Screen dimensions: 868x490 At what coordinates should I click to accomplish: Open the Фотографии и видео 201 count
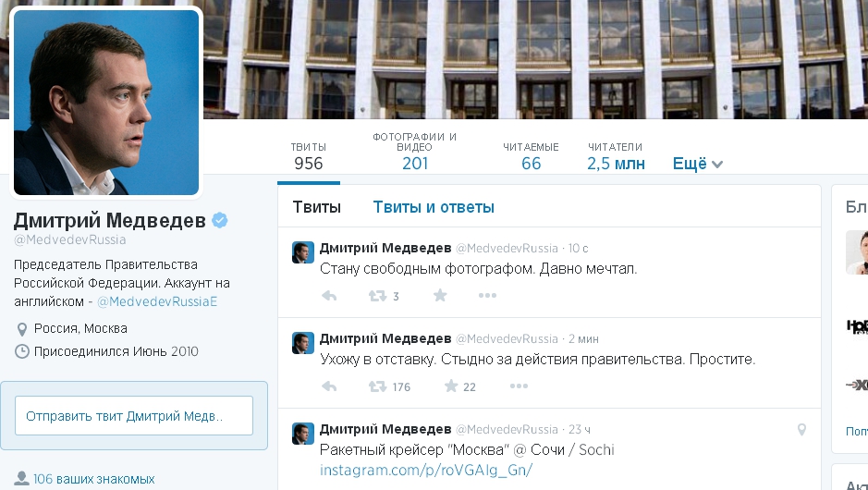tap(415, 151)
